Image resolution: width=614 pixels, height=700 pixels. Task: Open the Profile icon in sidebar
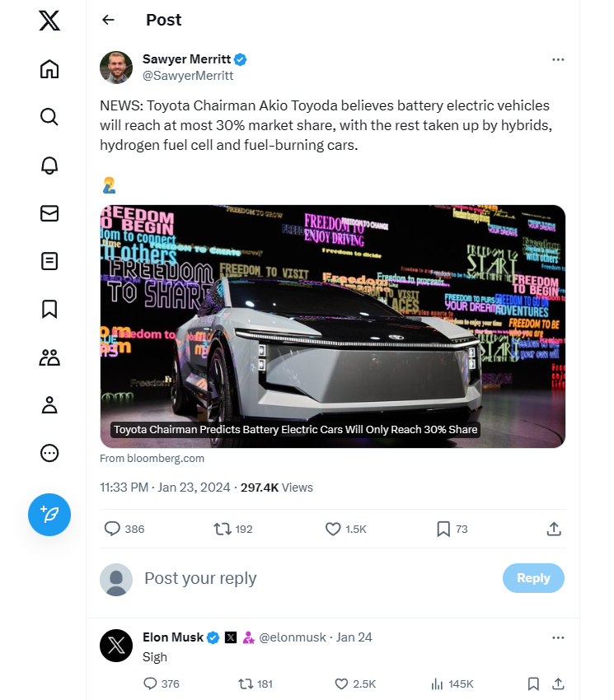(x=49, y=405)
